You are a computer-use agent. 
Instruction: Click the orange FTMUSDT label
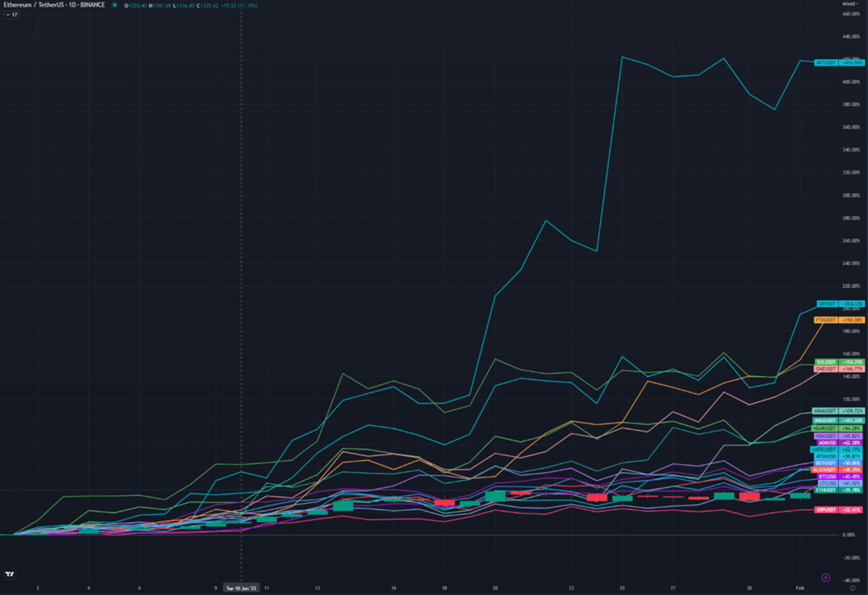click(826, 320)
